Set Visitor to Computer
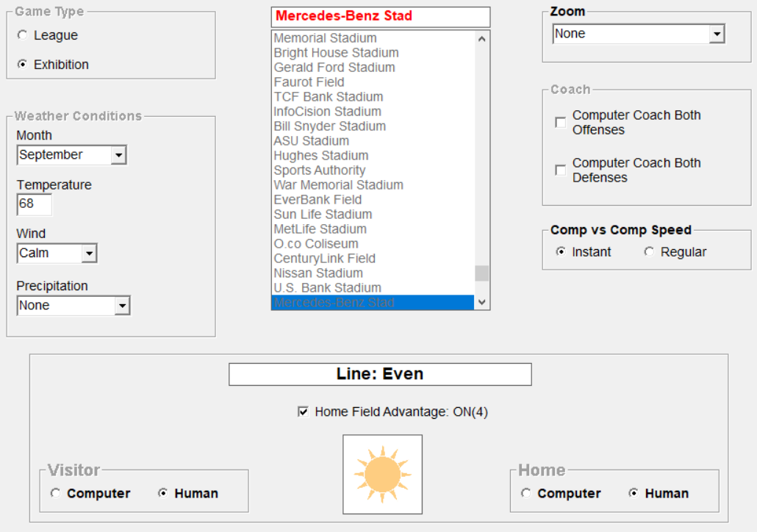The height and width of the screenshot is (532, 757). [x=56, y=494]
